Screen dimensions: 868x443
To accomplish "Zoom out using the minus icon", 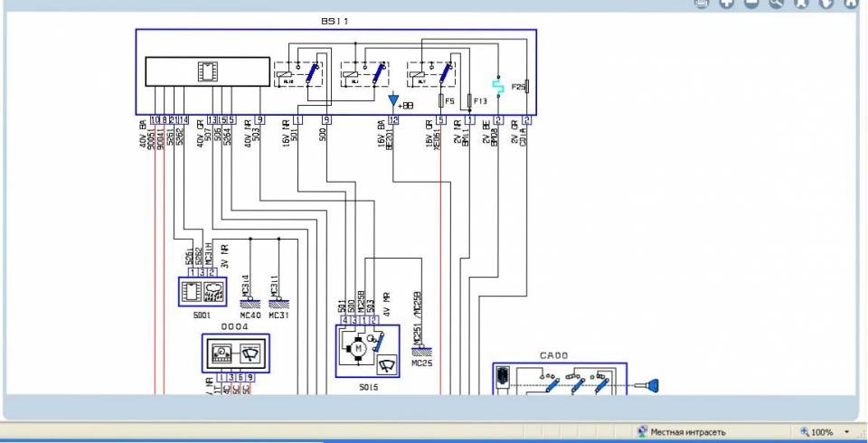I will point(750,4).
